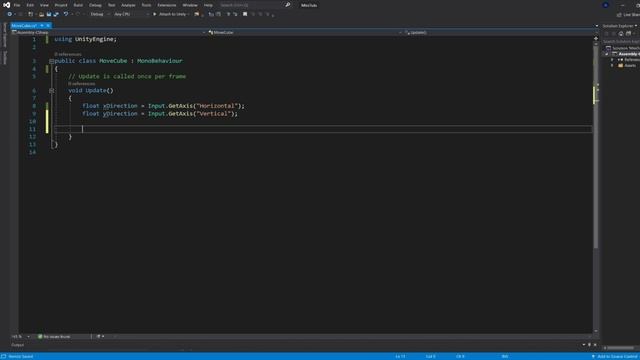Click the Visual Studio logo icon
Screen dimensions: 640x360
tap(7, 5)
